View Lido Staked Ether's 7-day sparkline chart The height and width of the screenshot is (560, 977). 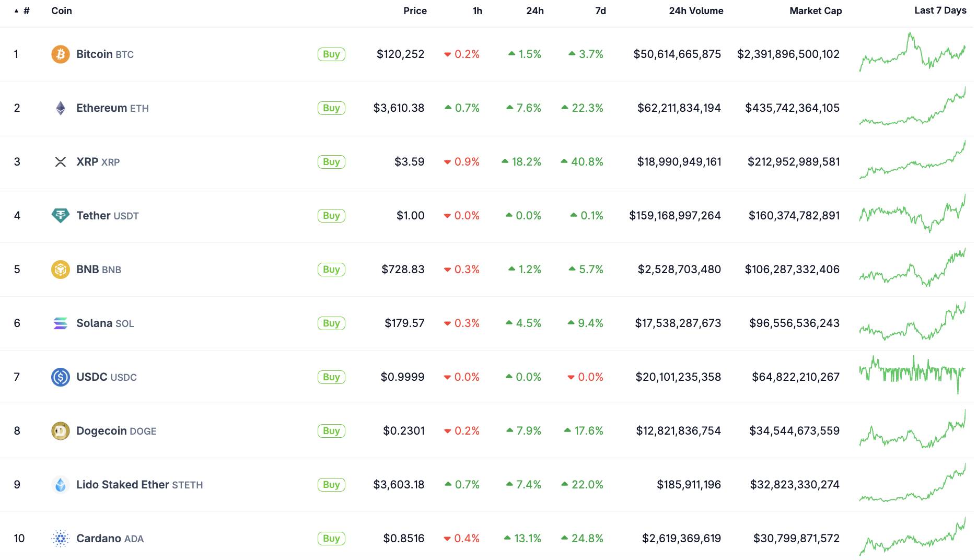tap(912, 483)
